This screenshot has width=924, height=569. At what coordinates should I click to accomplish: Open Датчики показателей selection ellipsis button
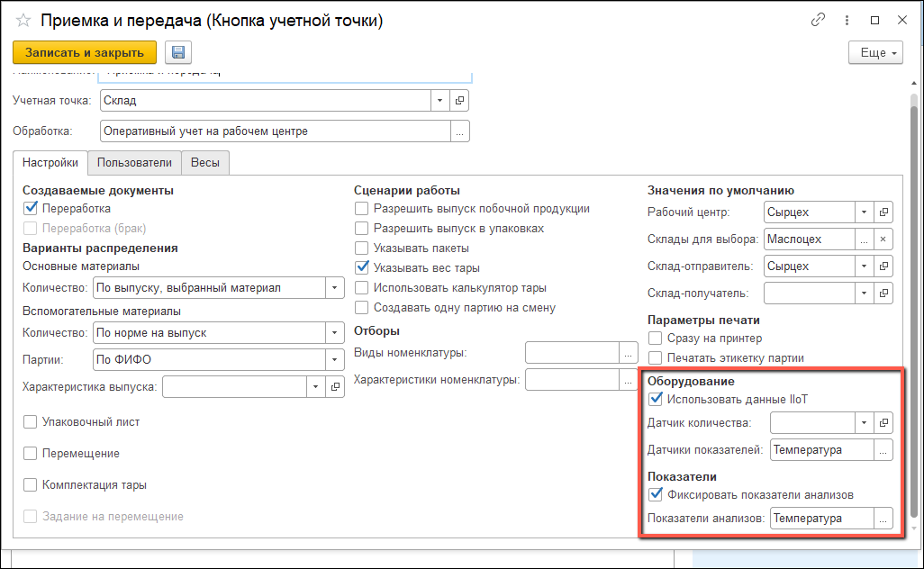click(x=883, y=450)
